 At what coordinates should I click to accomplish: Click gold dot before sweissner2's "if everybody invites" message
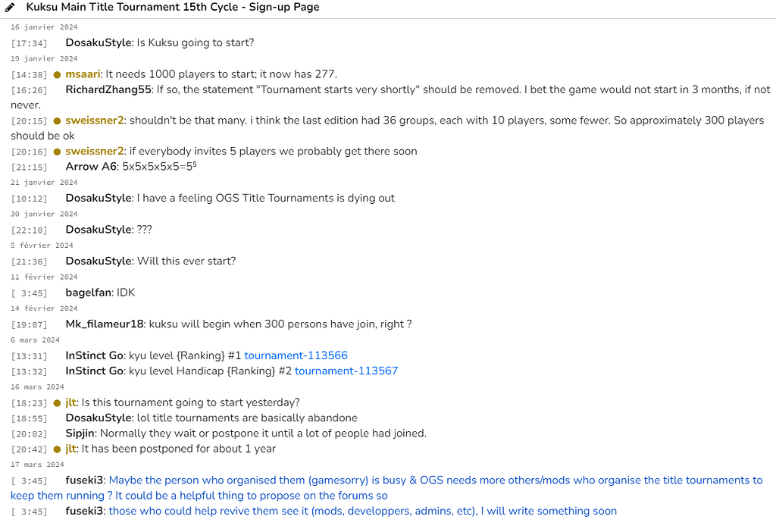tap(58, 152)
